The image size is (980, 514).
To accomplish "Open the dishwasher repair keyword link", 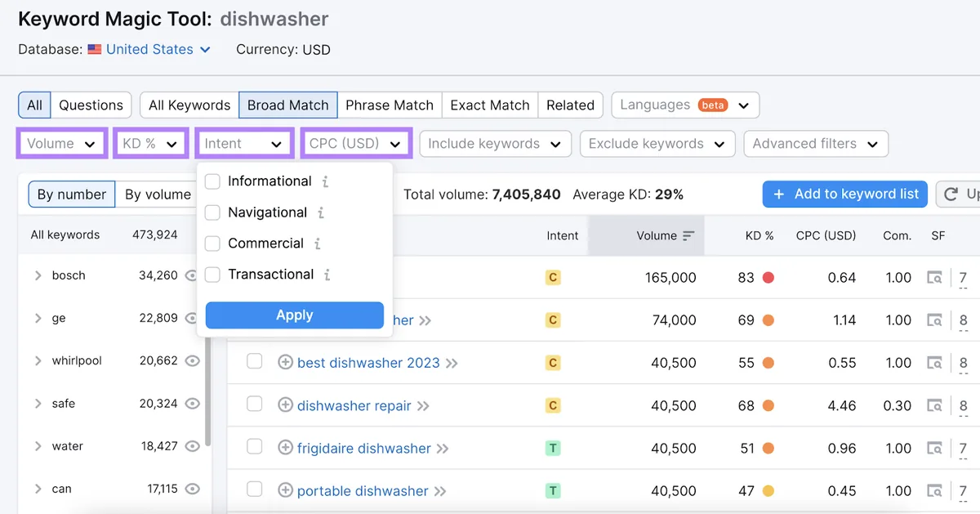I will coord(354,405).
